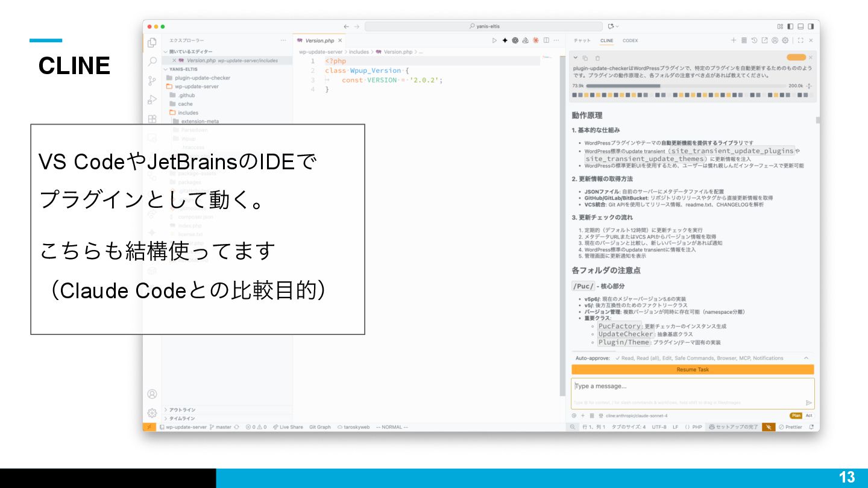The height and width of the screenshot is (488, 868).
Task: Open notifications bell in status bar
Action: coord(811,427)
